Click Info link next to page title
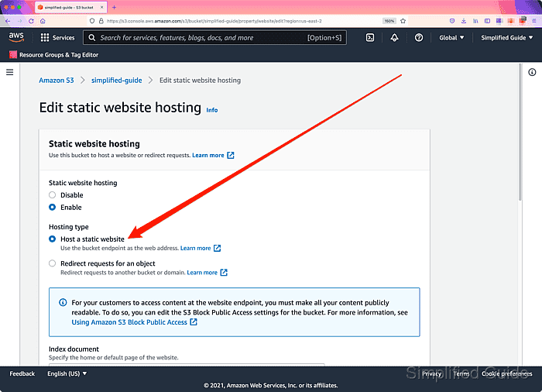The height and width of the screenshot is (392, 542). [212, 110]
